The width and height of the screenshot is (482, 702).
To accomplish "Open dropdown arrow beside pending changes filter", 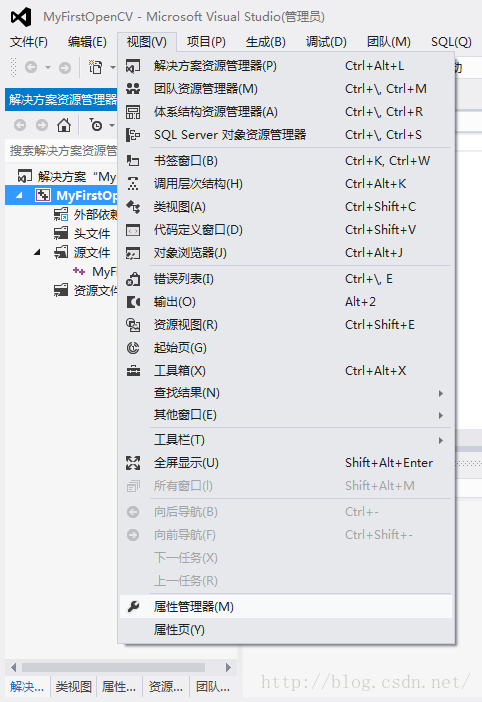I will pos(112,125).
